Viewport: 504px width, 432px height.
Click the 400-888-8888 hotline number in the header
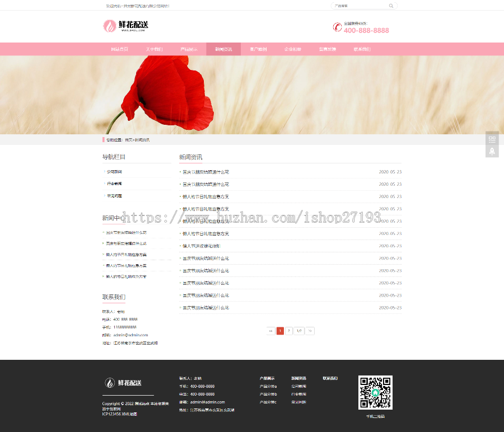366,31
